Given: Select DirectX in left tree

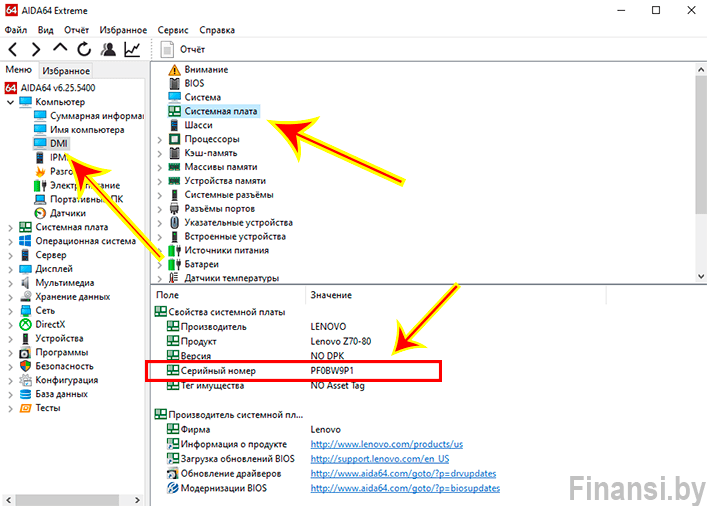Looking at the screenshot, I should tap(42, 324).
